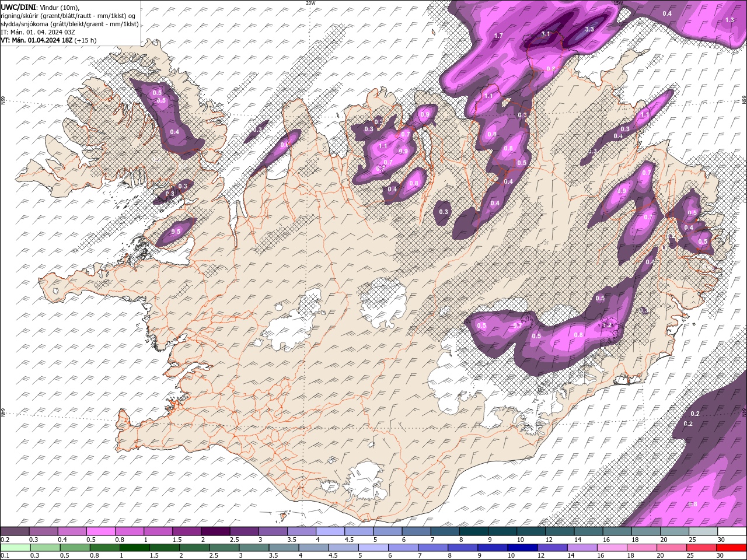The width and height of the screenshot is (747, 560).
Task: Pick the dark teal top-row swatch labeled 8
Action: click(x=473, y=531)
